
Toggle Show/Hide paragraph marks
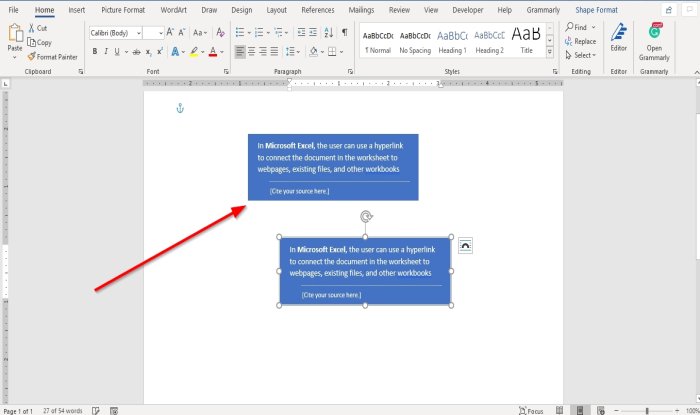344,32
